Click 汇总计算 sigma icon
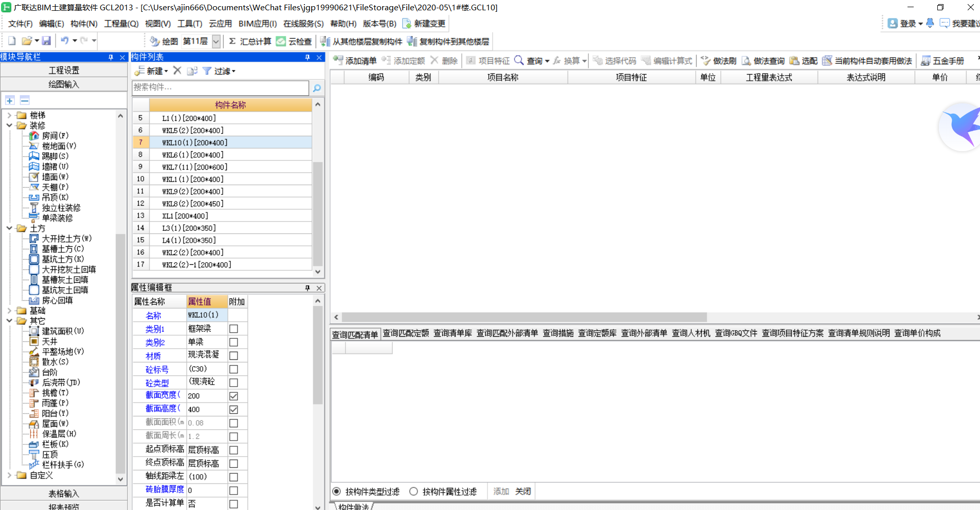The image size is (980, 510). (232, 41)
